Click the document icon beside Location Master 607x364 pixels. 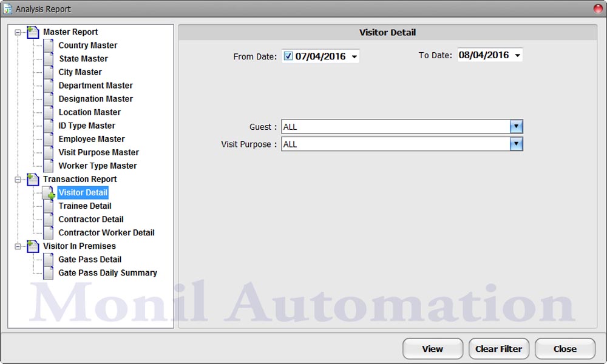point(49,112)
